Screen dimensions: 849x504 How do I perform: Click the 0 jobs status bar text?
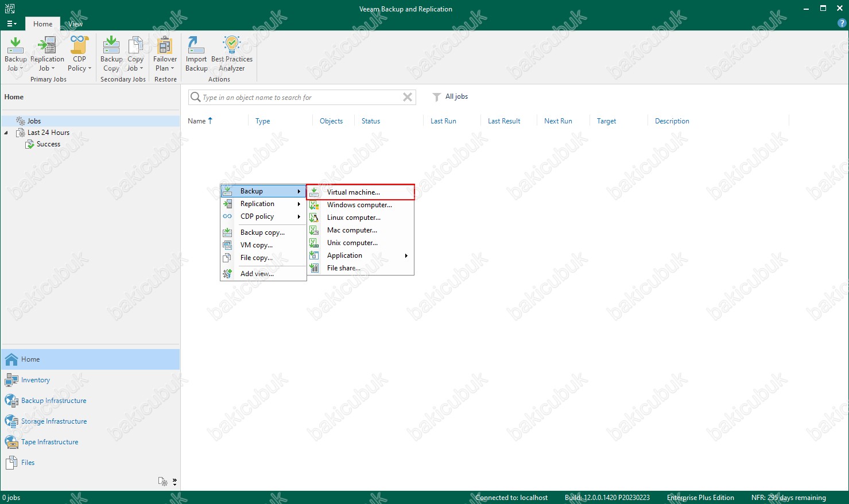coord(11,498)
